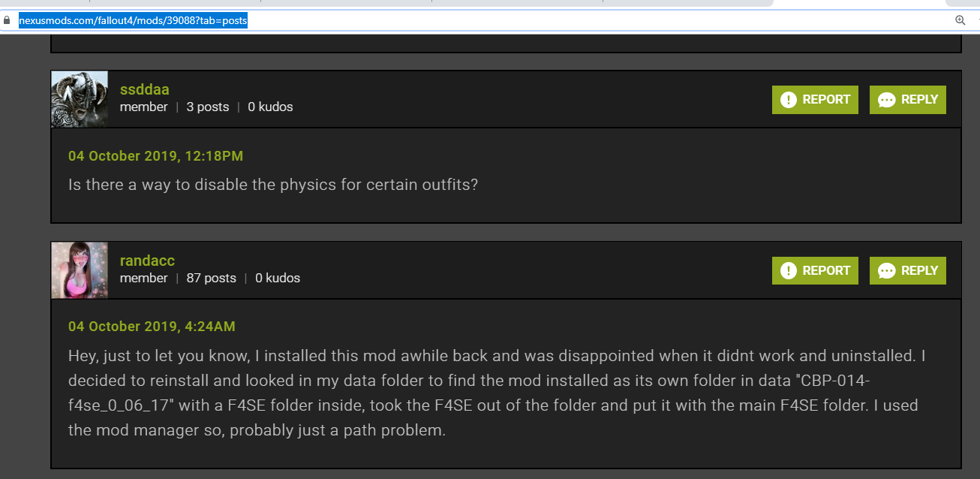Click the exclamation icon in randacc's Report button
Viewport: 980px width, 479px height.
789,271
